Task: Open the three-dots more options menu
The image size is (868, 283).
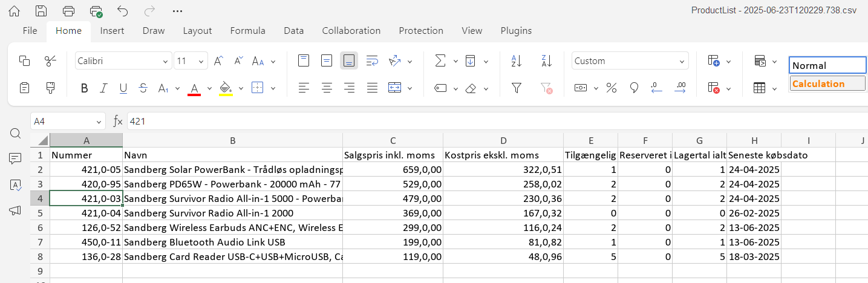Action: [177, 11]
